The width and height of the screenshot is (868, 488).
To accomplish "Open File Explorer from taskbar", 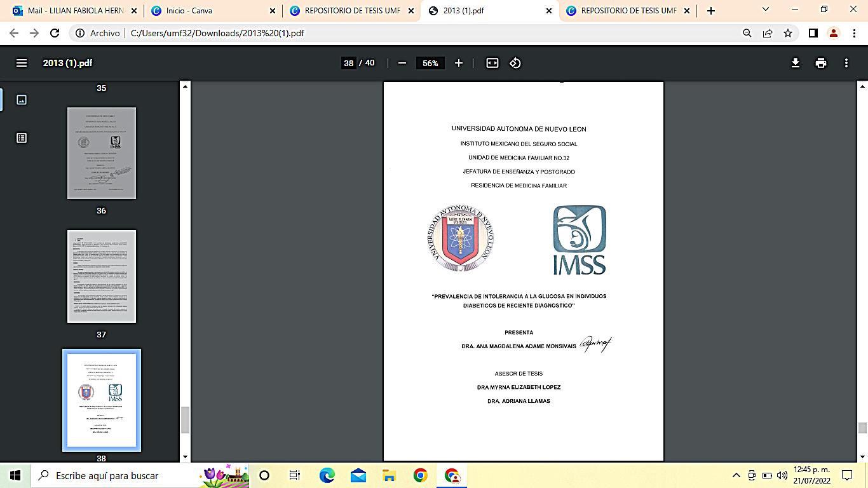I will coord(389,475).
